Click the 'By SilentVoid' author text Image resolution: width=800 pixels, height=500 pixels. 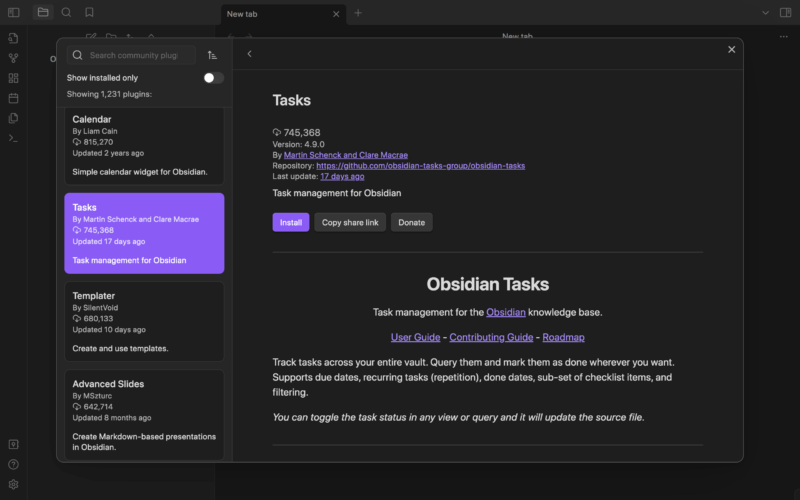[x=95, y=308]
